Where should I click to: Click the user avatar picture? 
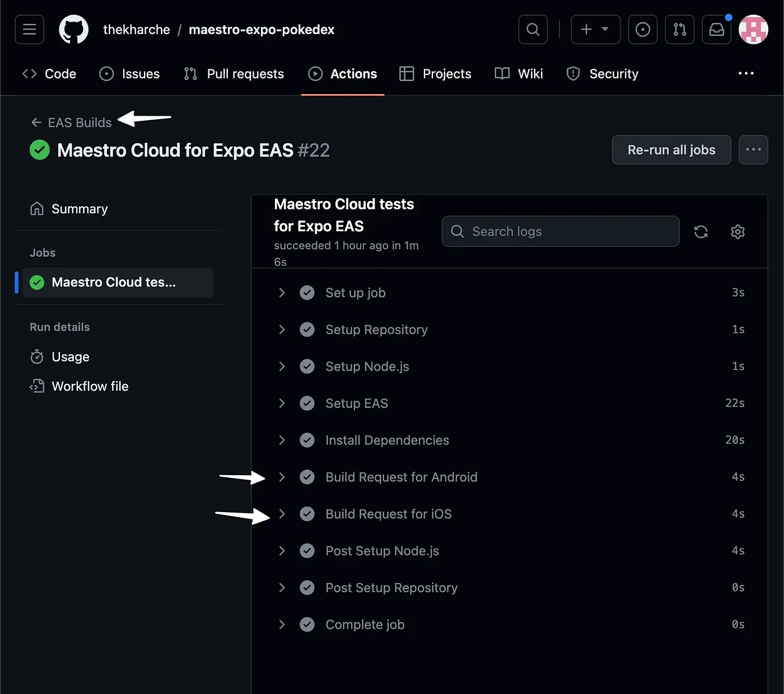click(x=753, y=30)
